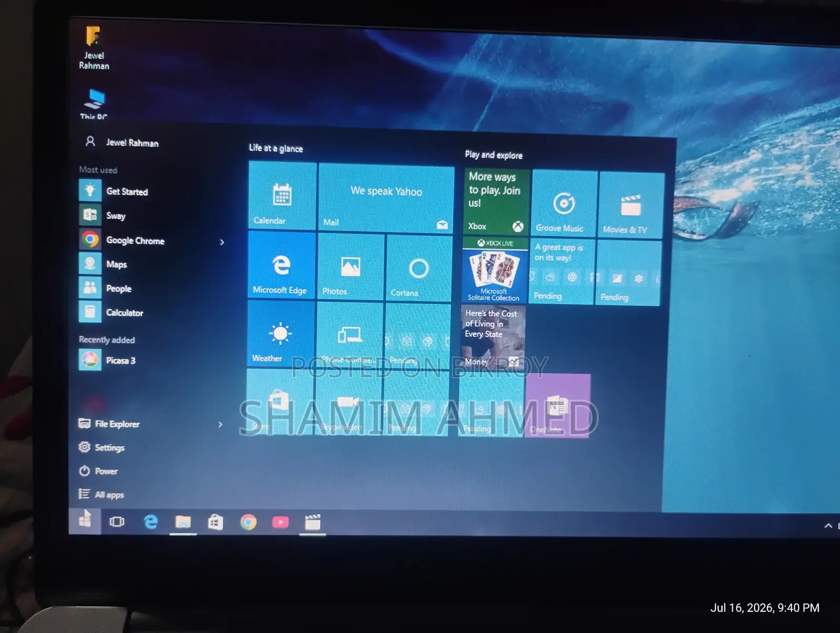Select the Jewel Rahman desktop folder icon
This screenshot has height=633, width=840.
pos(94,48)
